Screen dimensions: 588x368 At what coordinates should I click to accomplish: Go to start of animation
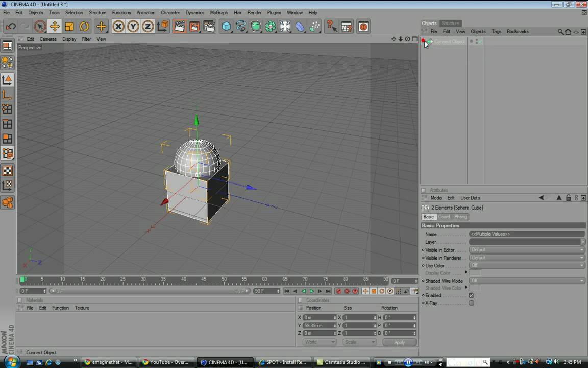[x=287, y=291]
